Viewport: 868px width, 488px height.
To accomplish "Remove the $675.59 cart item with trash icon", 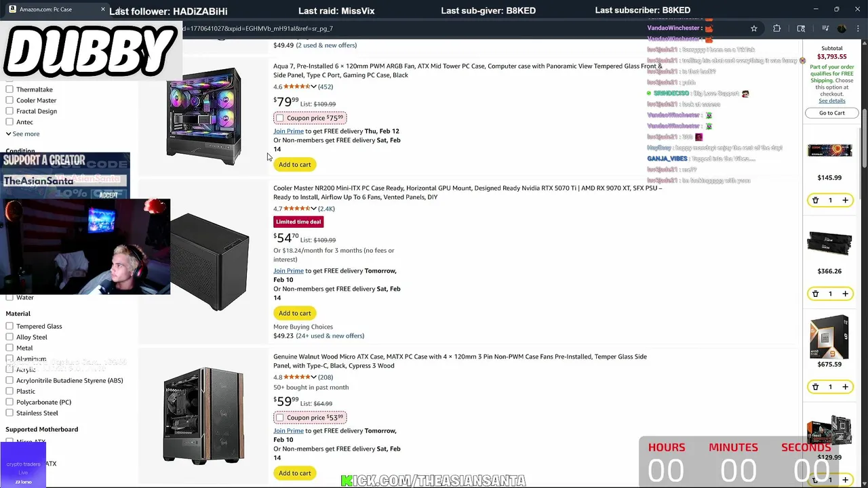I will [815, 387].
